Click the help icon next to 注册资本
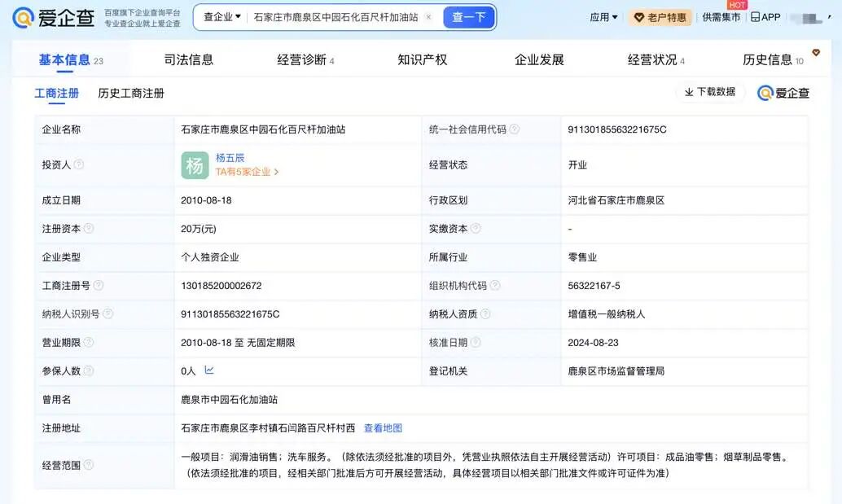842x504 pixels. point(89,228)
